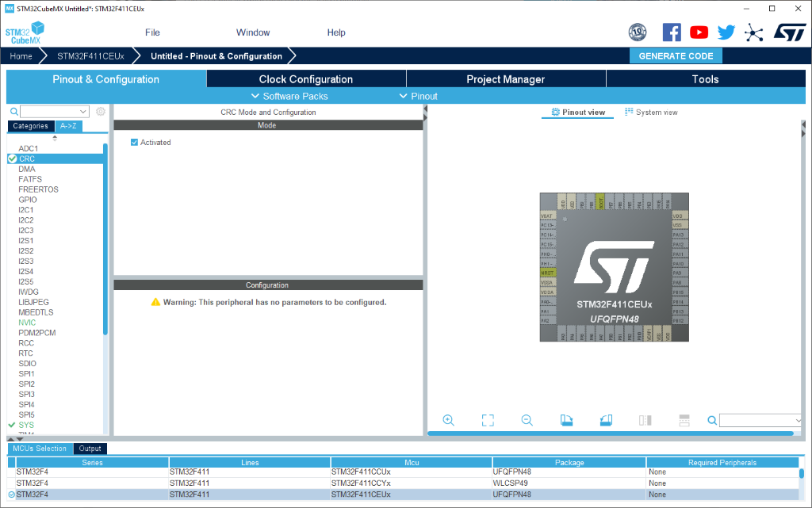Collapse the peripheral list with the up arrow
This screenshot has height=508, width=812.
point(55,136)
